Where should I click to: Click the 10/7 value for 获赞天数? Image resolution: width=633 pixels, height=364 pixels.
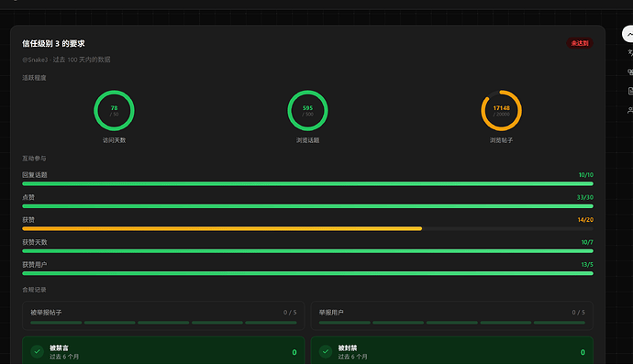click(x=587, y=242)
